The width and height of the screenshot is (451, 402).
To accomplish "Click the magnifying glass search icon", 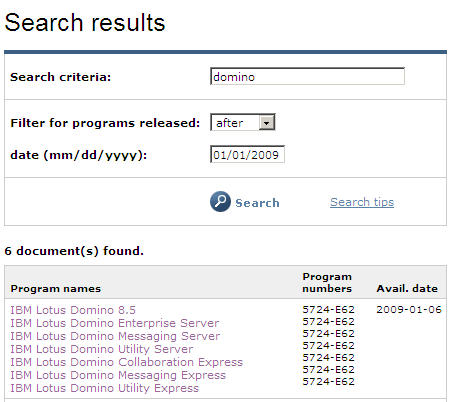I will click(220, 201).
